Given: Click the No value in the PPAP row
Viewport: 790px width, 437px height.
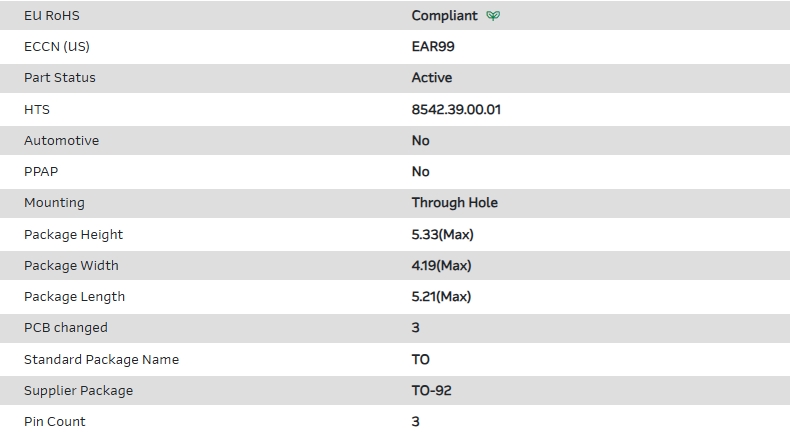Looking at the screenshot, I should click(421, 171).
